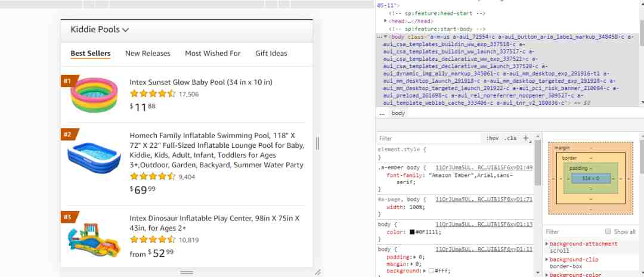Click the width: 100% declaration

click(406, 207)
